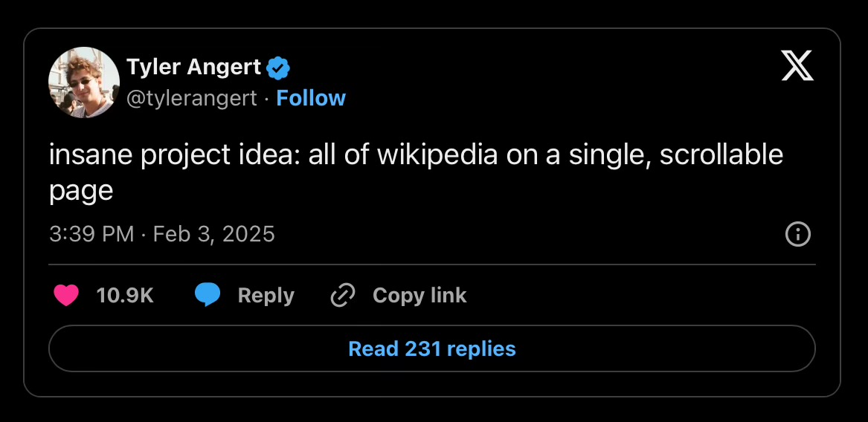Follow Tyler Angert
Screen dimensions: 868x422
click(x=311, y=98)
